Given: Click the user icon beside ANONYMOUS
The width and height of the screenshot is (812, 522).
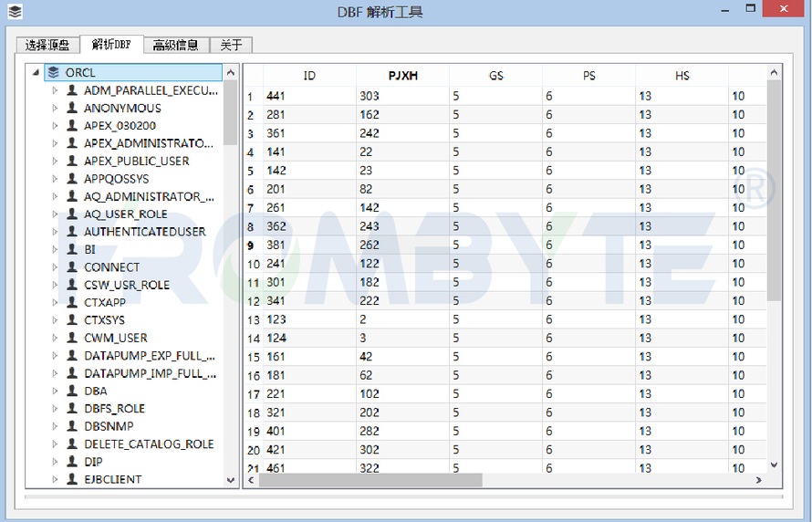Looking at the screenshot, I should click(72, 108).
